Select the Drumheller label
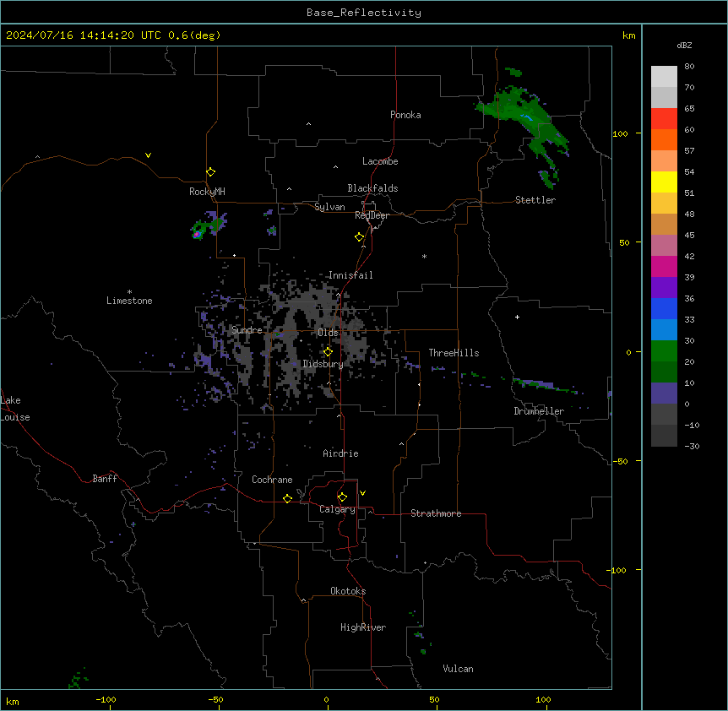The image size is (728, 711). point(539,411)
